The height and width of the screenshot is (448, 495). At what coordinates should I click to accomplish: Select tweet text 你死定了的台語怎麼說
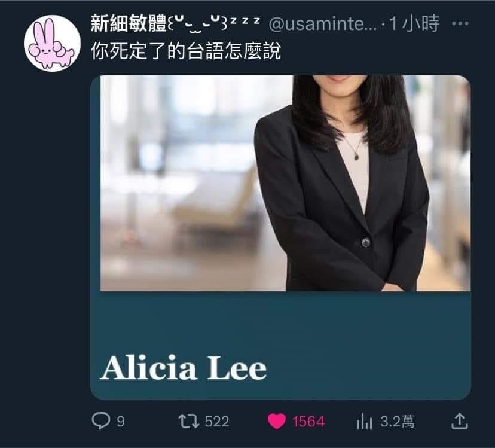click(x=185, y=51)
